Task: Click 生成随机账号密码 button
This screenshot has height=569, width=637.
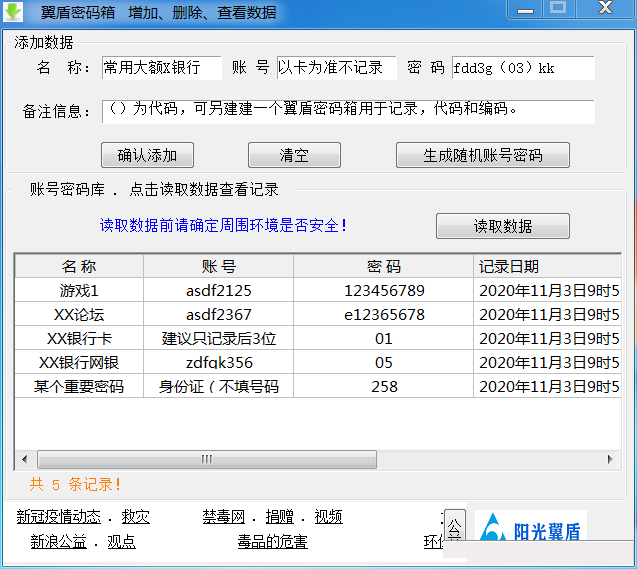Action: (482, 155)
